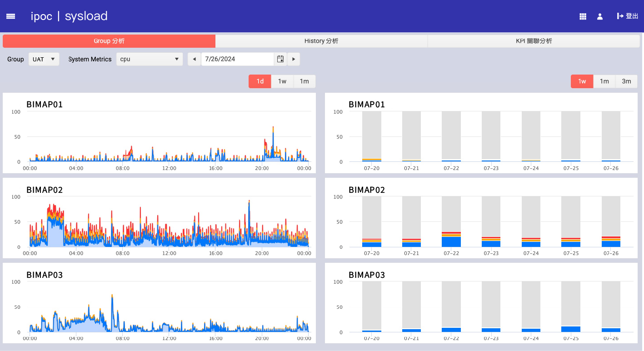Image resolution: width=644 pixels, height=351 pixels.
Task: Select 3m range for bar charts
Action: point(627,81)
